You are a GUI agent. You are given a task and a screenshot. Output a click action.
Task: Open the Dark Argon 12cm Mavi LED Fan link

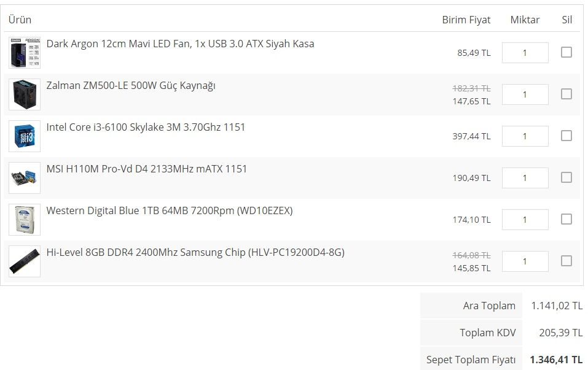click(x=180, y=44)
